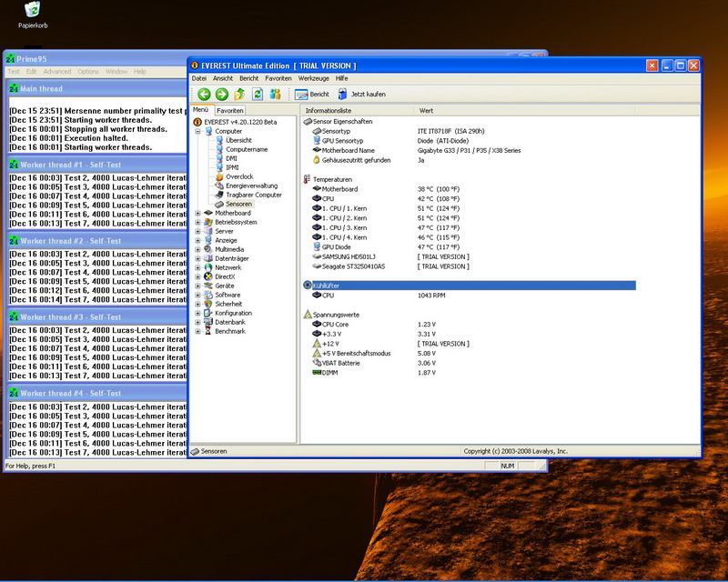Viewport: 728px width, 582px height.
Task: Open the Hilfe menu in EVEREST
Action: pyautogui.click(x=342, y=78)
